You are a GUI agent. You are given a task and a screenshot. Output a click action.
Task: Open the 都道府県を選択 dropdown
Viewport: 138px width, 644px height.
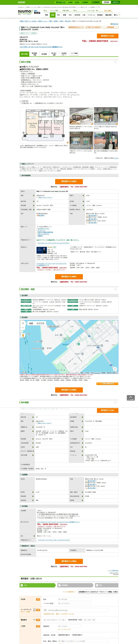64,635
